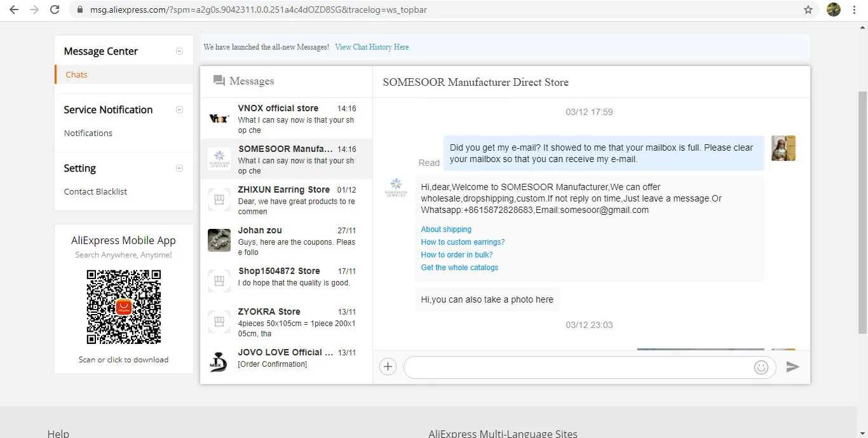Click the View Chat History Here link
Screen dimensions: 868x438
(372, 47)
